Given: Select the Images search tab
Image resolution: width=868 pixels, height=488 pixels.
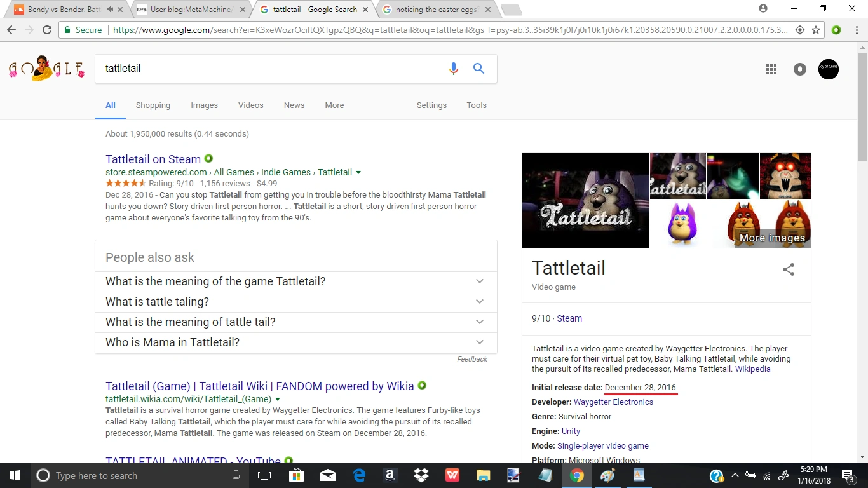Looking at the screenshot, I should point(205,105).
